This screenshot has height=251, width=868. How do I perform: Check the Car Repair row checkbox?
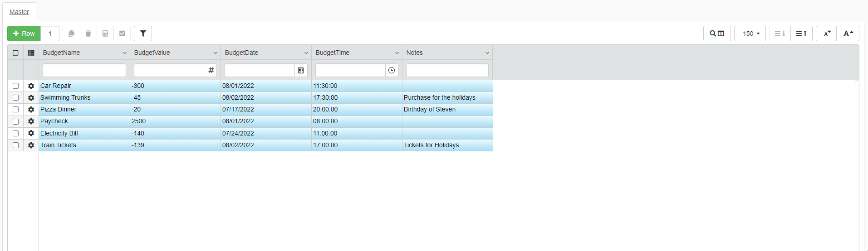[x=15, y=86]
